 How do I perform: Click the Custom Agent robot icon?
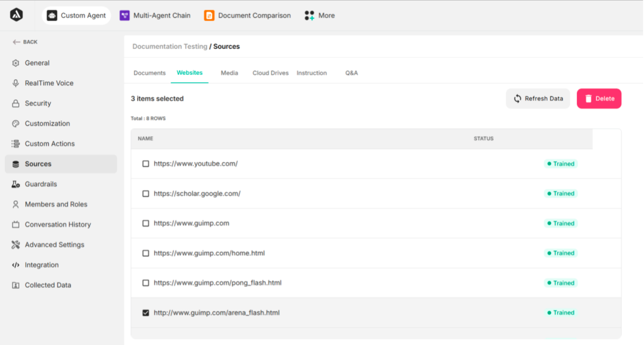(52, 16)
